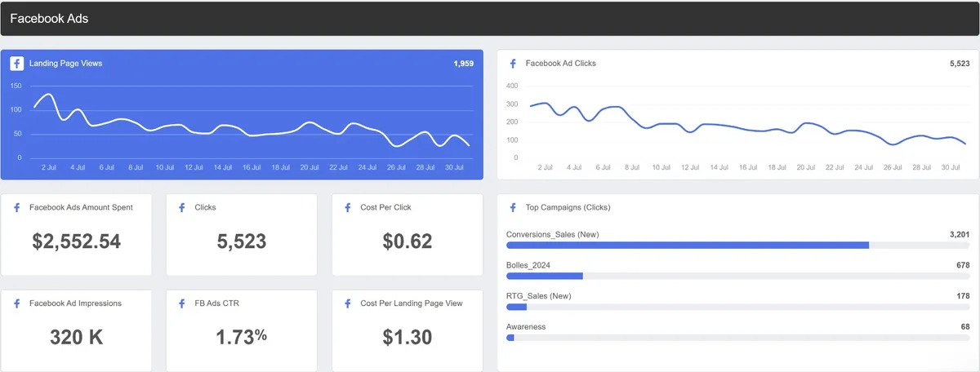This screenshot has height=372, width=980.
Task: Click the FB Ads CTR label
Action: 216,303
